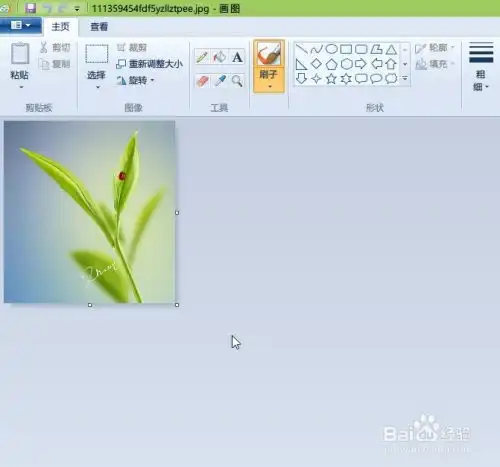Select the Color picker eyedropper tool
This screenshot has width=500, height=467.
click(x=220, y=81)
